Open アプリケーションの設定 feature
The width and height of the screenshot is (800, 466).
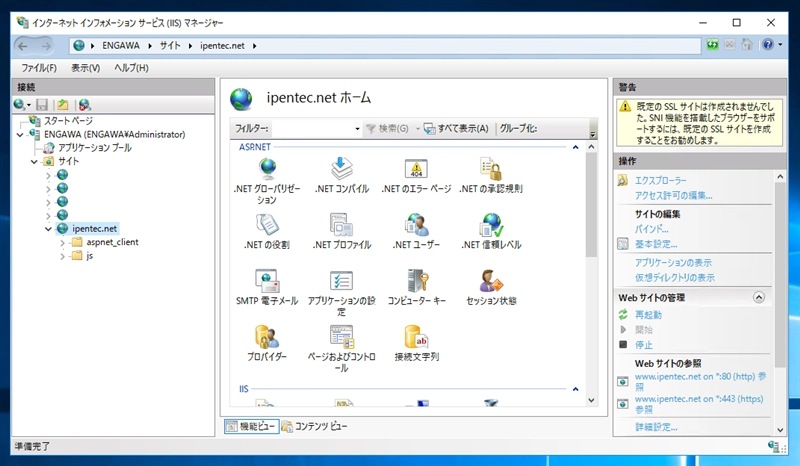pyautogui.click(x=341, y=292)
